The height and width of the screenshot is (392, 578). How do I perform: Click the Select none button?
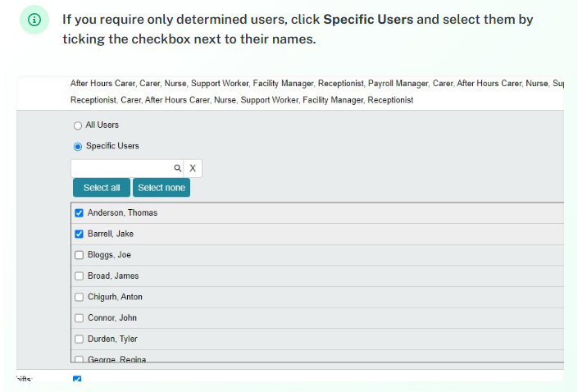tap(162, 188)
